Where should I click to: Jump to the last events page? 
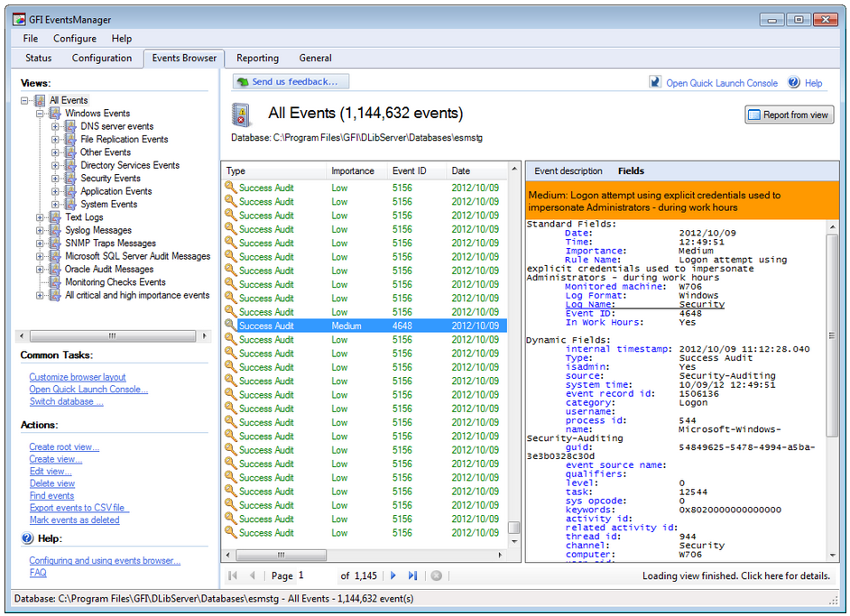click(x=412, y=575)
